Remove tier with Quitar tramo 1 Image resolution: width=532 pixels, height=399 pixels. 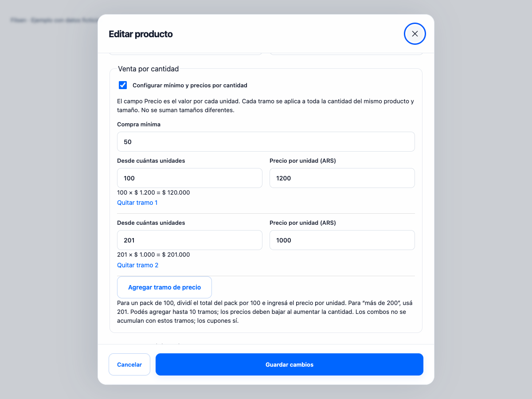[137, 203]
